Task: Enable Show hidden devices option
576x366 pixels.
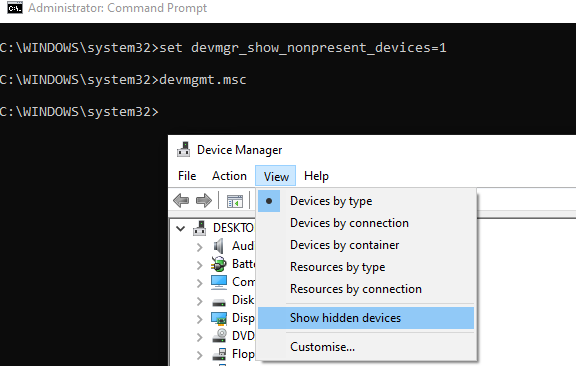Action: (x=366, y=318)
